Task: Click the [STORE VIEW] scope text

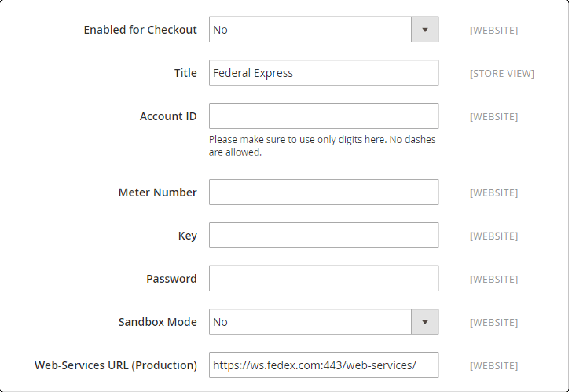Action: tap(502, 73)
